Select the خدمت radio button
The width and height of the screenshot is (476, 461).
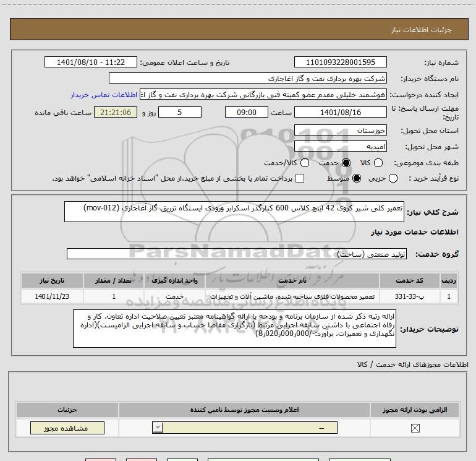(346, 163)
